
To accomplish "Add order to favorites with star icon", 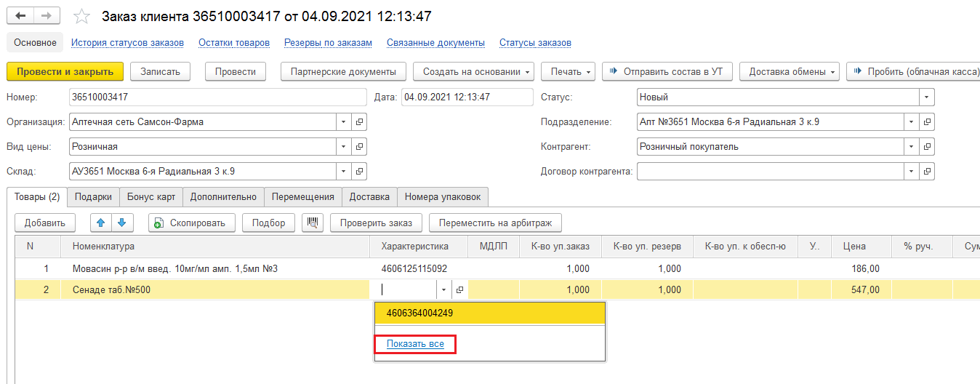I will coord(83,16).
